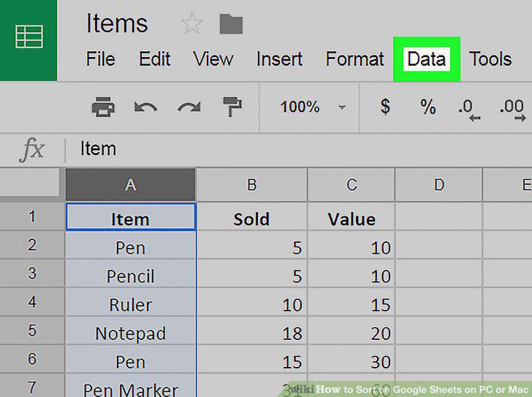Select the Pen Marker cell

tap(131, 386)
